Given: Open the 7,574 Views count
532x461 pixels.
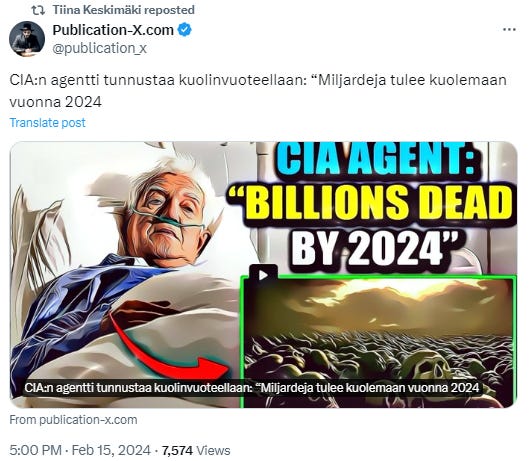Looking at the screenshot, I should click(x=196, y=450).
